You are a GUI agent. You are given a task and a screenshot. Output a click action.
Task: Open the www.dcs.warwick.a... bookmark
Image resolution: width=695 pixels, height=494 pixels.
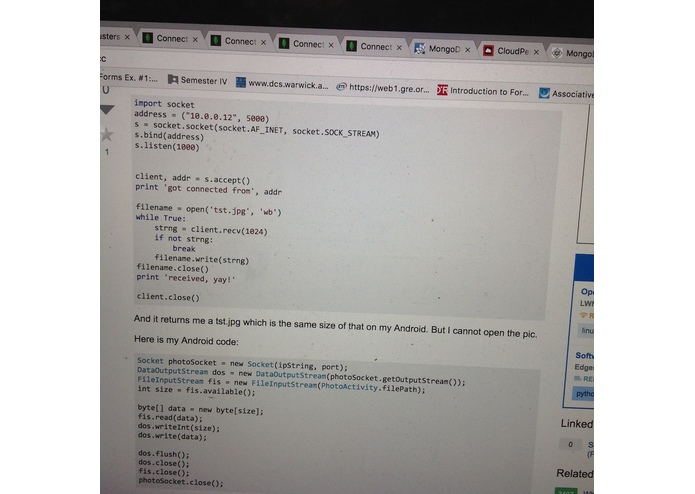pyautogui.click(x=282, y=84)
